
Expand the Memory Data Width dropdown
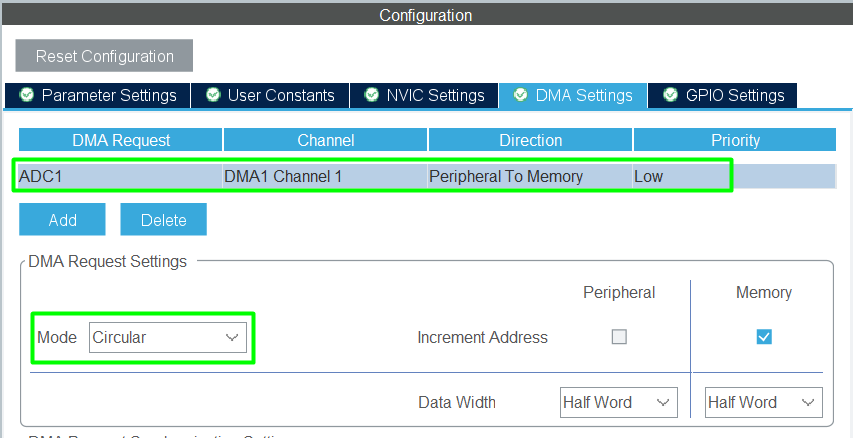[763, 402]
